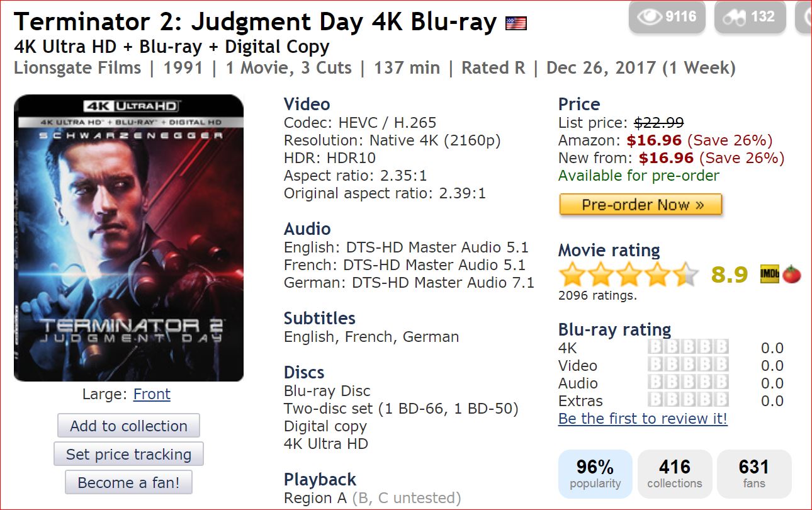Click Add to collection button
This screenshot has width=812, height=510.
pyautogui.click(x=128, y=426)
